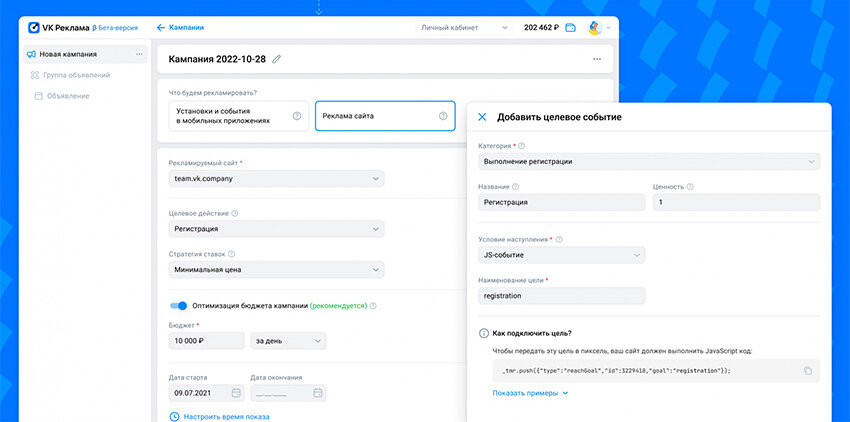Toggle Оптимизация бюджета кампании switch
Screen dimensions: 850x422
(x=178, y=306)
